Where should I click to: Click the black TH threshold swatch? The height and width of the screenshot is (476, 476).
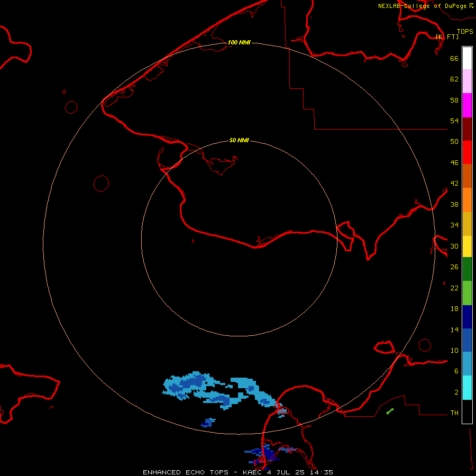(467, 411)
